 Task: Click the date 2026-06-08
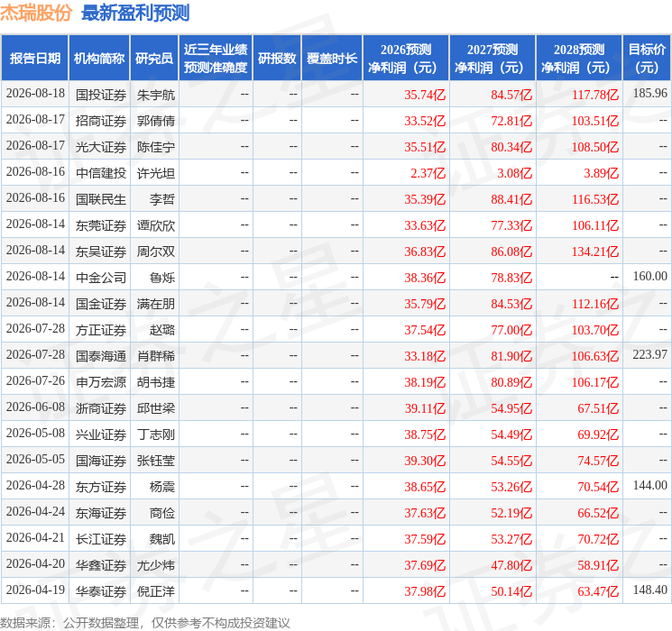[35, 407]
